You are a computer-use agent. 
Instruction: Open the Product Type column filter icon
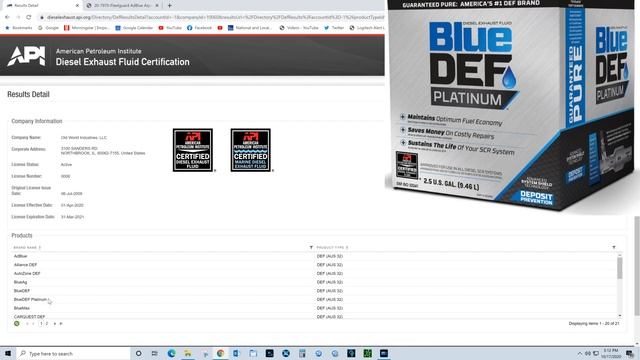613,247
